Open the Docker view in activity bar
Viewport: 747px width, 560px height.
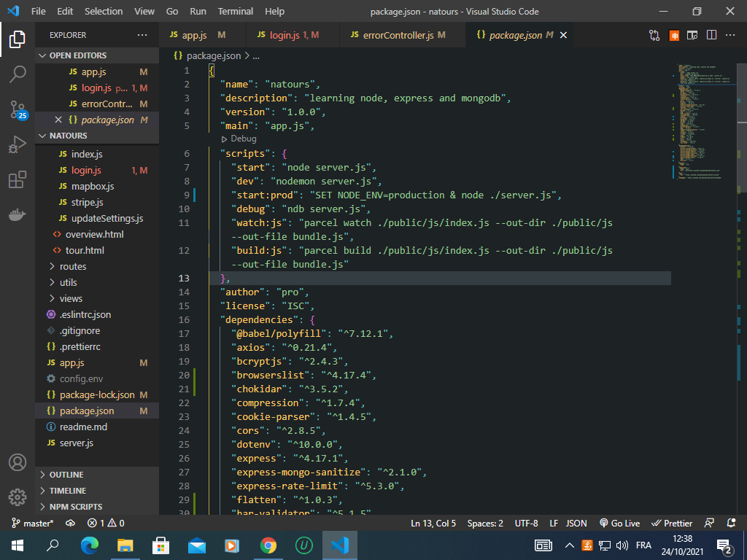tap(18, 215)
